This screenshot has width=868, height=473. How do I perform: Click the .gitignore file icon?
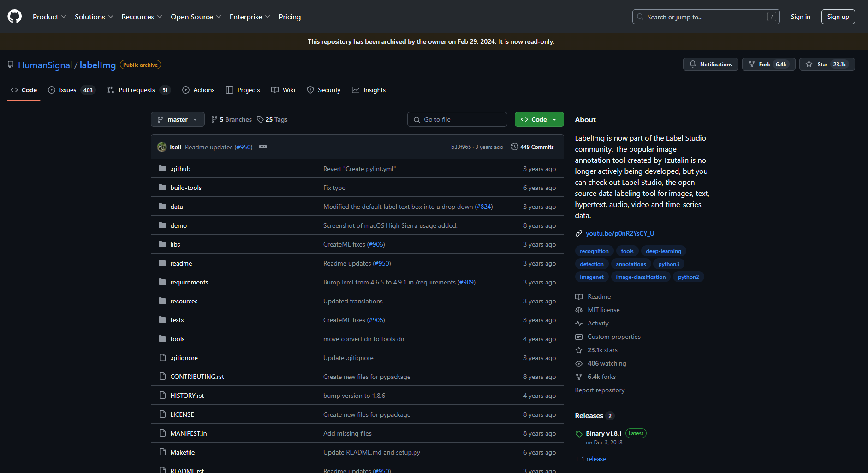162,358
